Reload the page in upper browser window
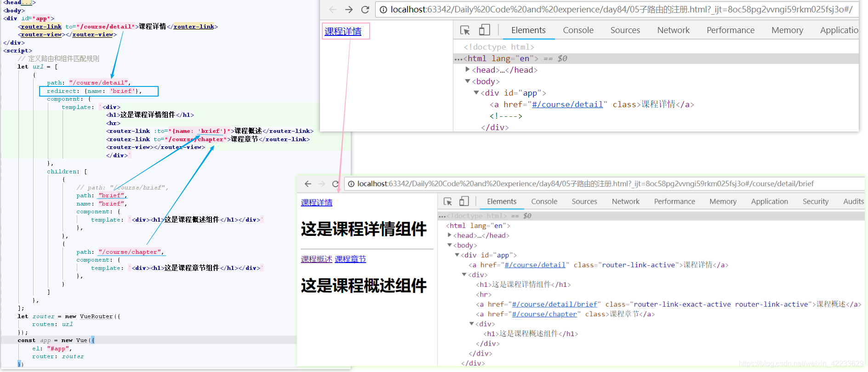This screenshot has height=372, width=868. tap(365, 10)
